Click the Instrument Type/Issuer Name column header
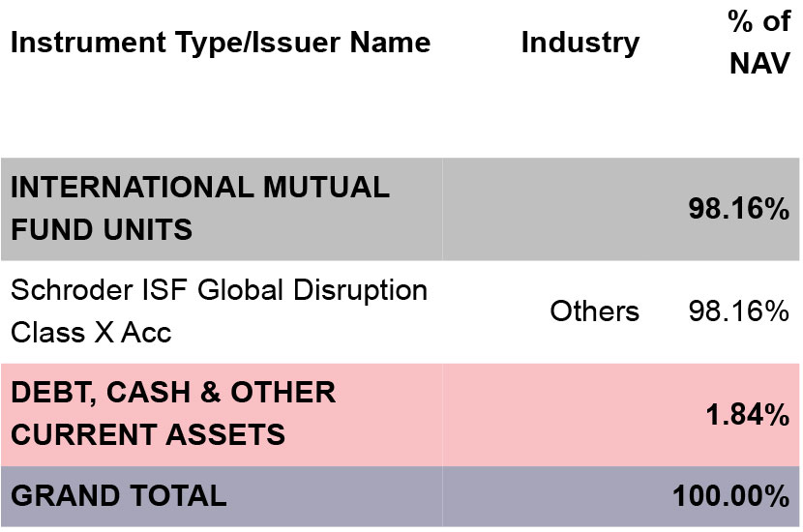The image size is (803, 532). click(221, 42)
